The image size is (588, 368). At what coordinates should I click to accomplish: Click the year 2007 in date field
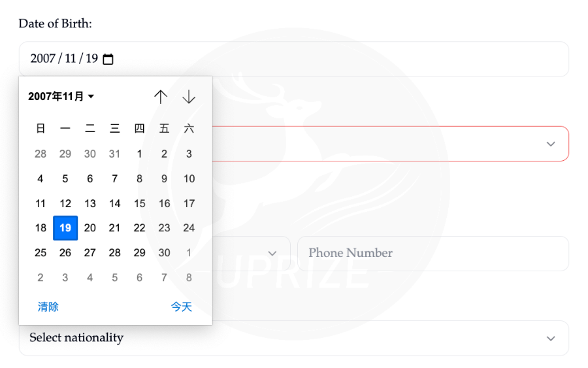coord(42,59)
